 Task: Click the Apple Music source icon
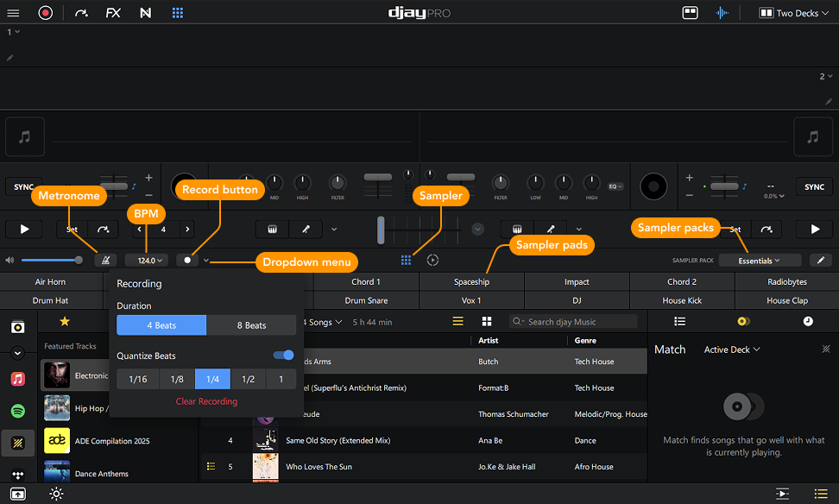click(x=17, y=379)
